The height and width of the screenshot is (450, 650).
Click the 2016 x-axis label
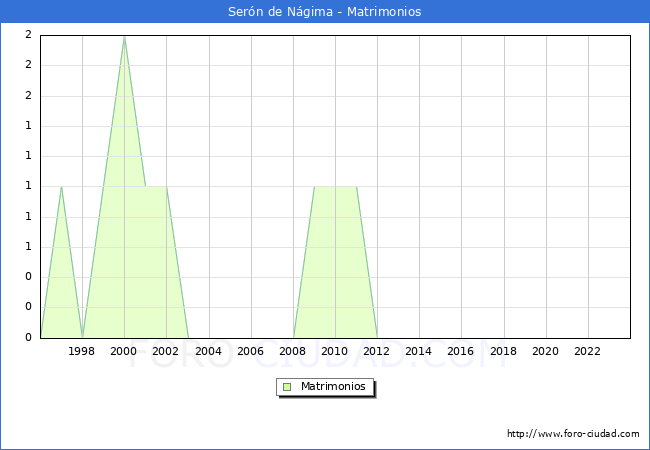(x=461, y=351)
